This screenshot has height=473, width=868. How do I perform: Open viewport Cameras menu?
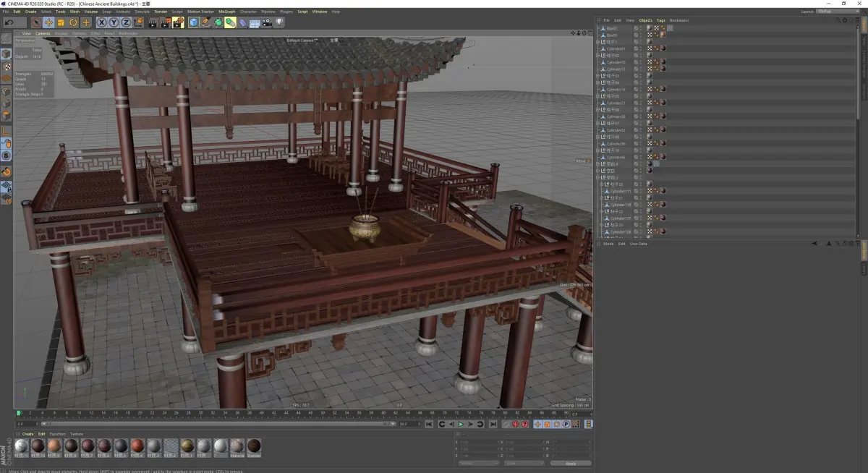(x=43, y=33)
